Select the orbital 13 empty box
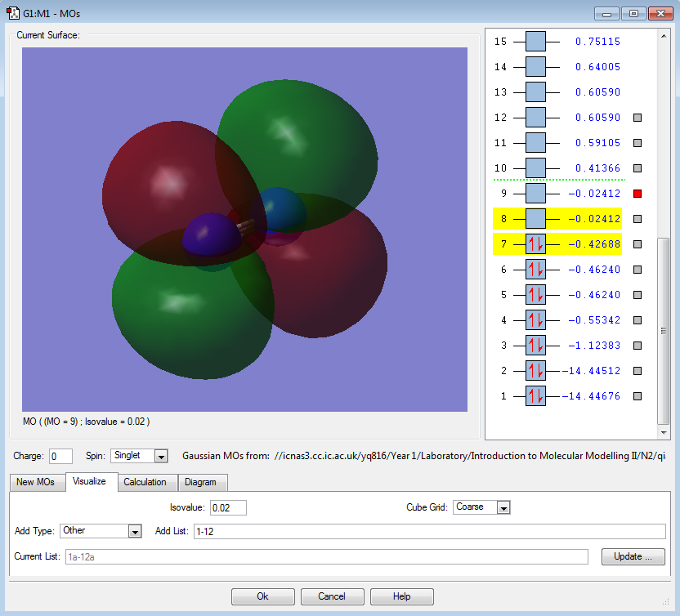 tap(535, 92)
